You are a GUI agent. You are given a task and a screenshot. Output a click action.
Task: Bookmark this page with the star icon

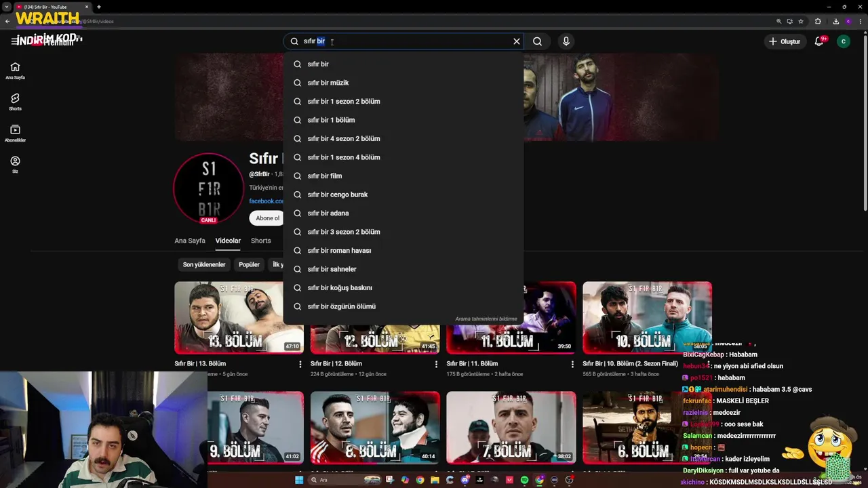pyautogui.click(x=801, y=21)
